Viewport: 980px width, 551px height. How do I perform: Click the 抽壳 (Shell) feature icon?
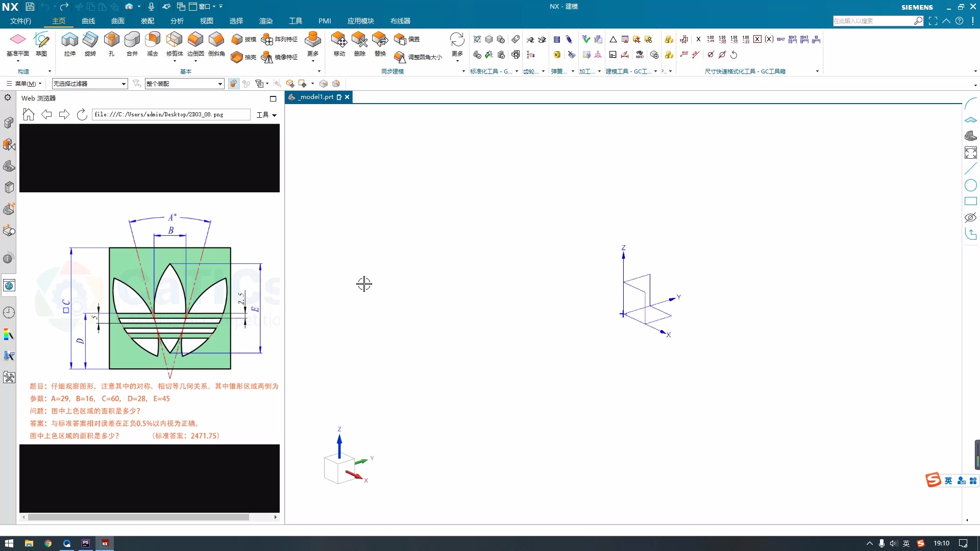pos(237,57)
